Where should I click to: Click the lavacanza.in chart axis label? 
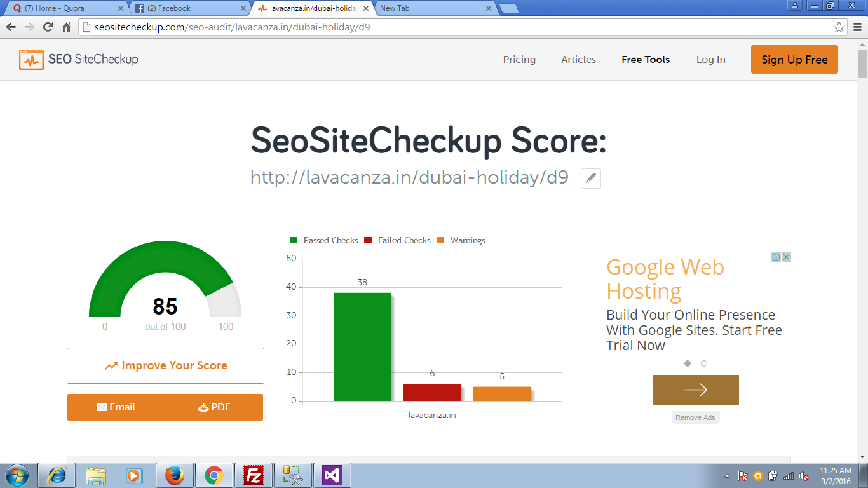[x=432, y=415]
